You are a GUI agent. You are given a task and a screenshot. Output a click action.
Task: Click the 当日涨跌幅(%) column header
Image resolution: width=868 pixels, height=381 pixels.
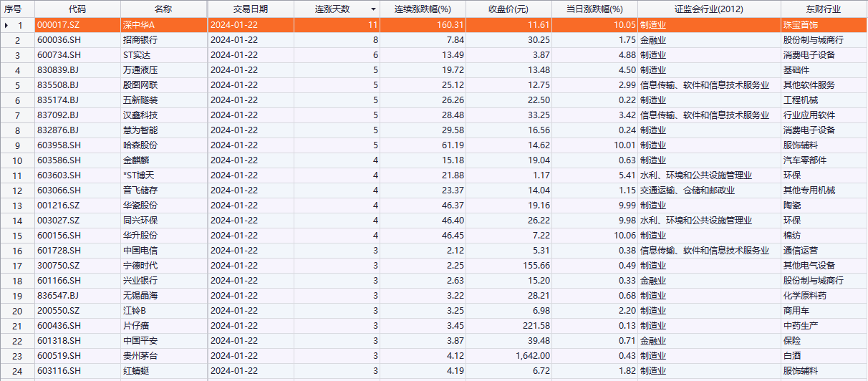pos(594,9)
